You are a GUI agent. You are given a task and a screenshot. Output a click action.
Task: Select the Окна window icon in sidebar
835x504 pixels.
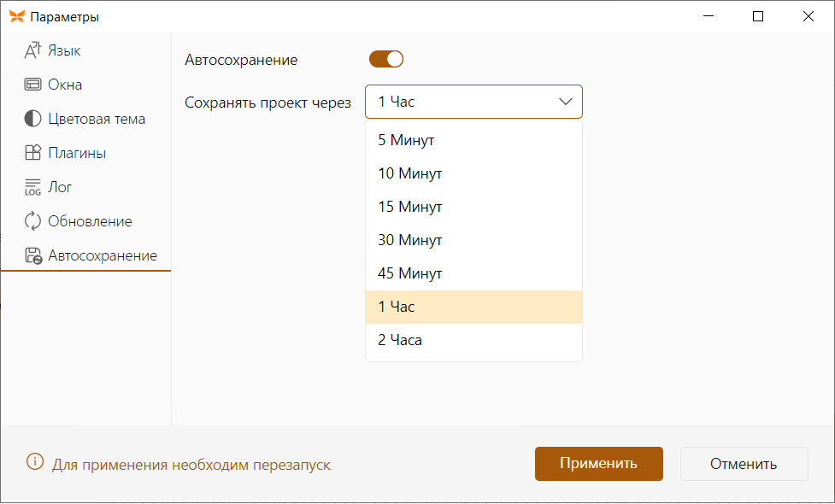[32, 84]
